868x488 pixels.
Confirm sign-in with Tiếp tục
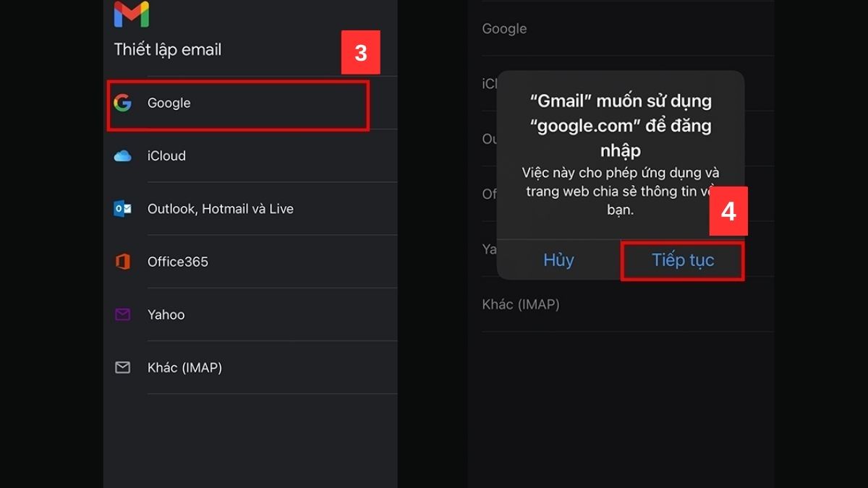pyautogui.click(x=683, y=260)
